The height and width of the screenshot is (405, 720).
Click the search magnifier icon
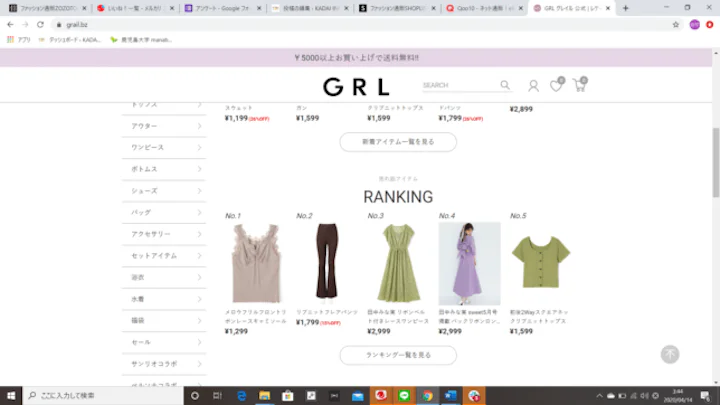click(505, 85)
